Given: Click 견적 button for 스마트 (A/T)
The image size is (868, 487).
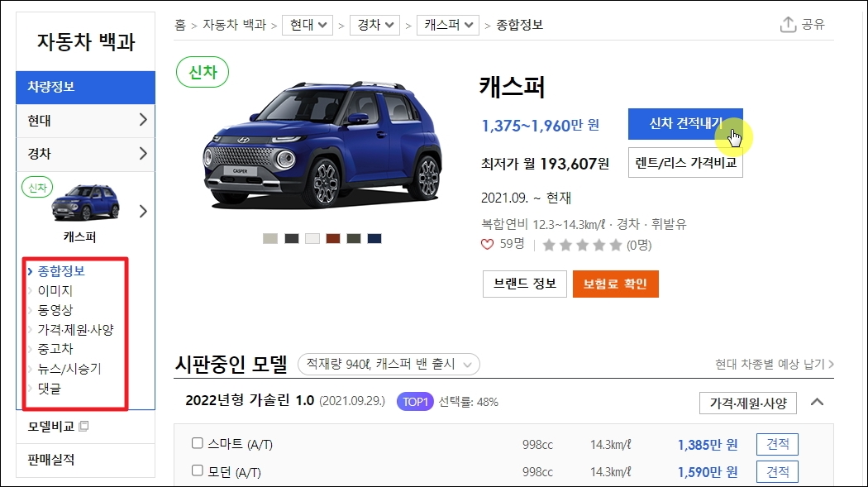Looking at the screenshot, I should tap(777, 444).
